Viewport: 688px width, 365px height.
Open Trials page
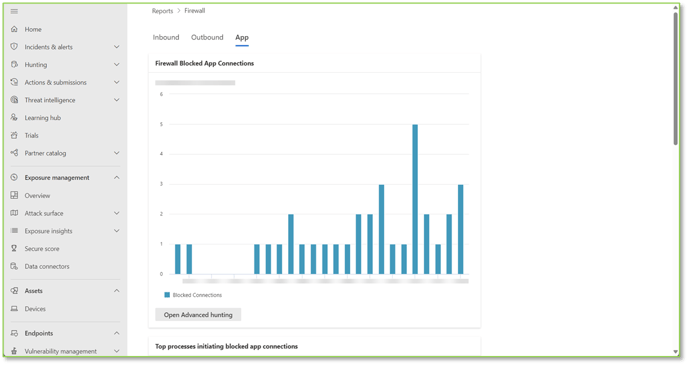32,135
